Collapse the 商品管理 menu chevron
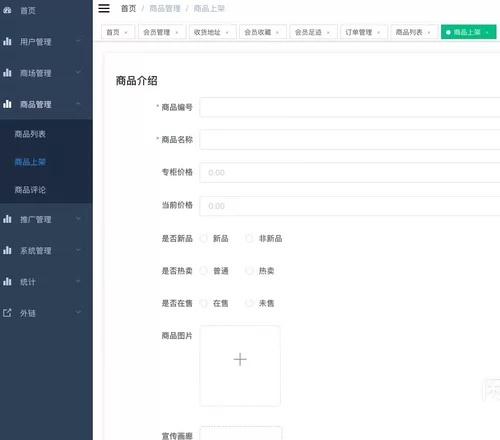This screenshot has height=440, width=500. click(78, 104)
